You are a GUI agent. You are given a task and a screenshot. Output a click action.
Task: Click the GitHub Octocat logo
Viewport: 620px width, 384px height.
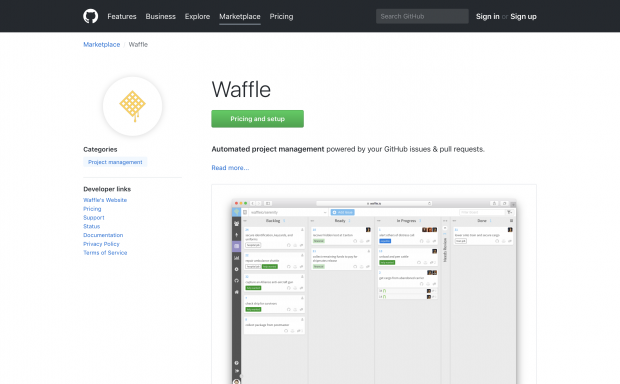(x=91, y=16)
